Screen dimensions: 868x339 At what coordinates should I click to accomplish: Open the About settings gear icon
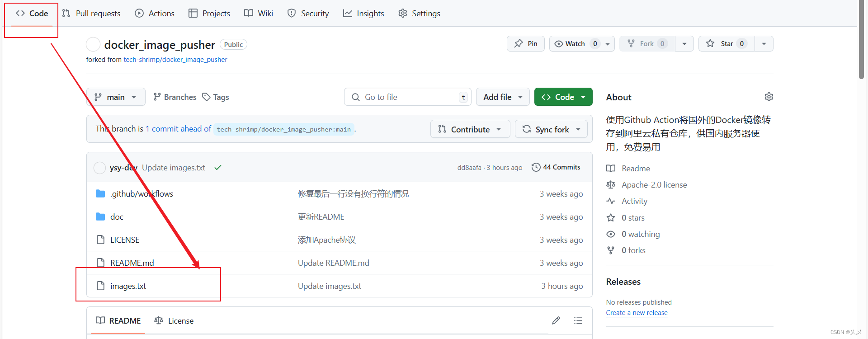[769, 97]
